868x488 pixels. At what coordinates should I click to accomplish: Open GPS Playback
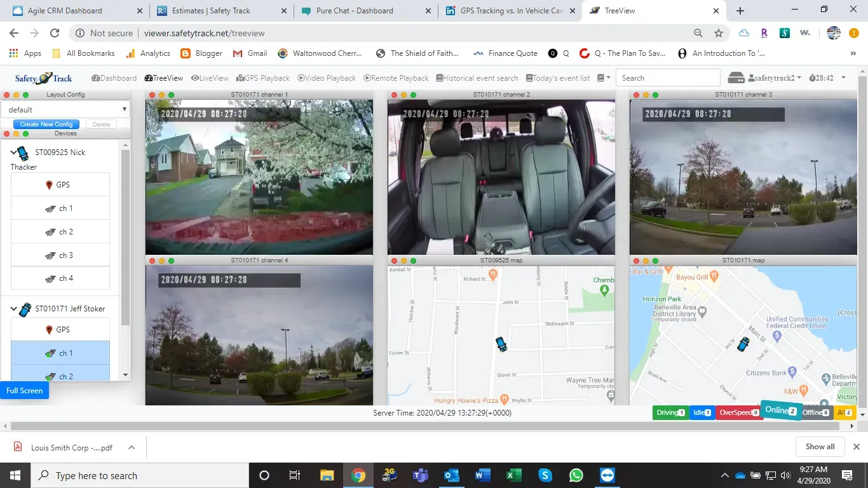pos(262,78)
